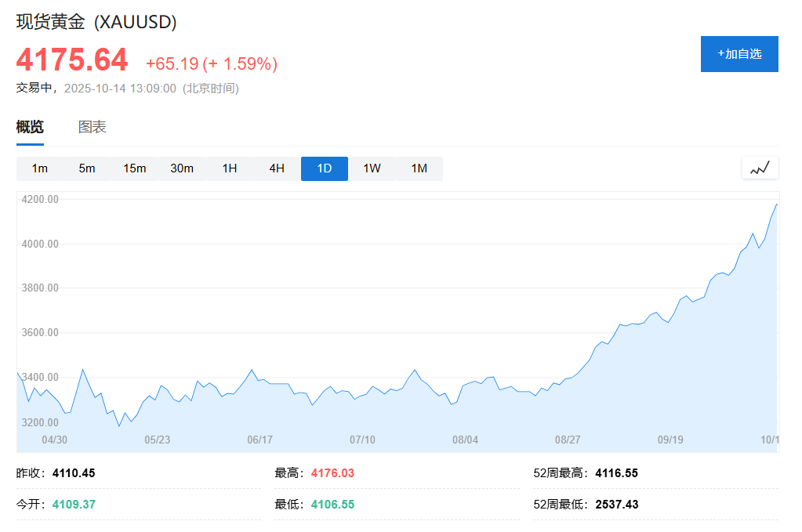The image size is (802, 532).
Task: Select the 5m timeframe
Action: (x=87, y=168)
